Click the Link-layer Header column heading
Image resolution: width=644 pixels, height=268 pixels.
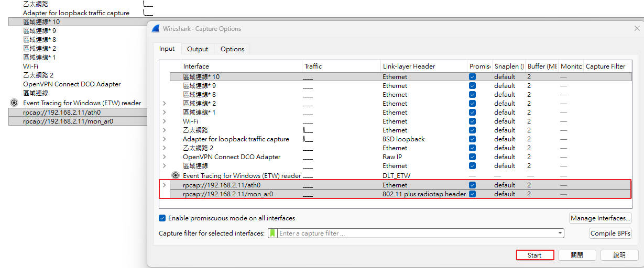click(409, 66)
